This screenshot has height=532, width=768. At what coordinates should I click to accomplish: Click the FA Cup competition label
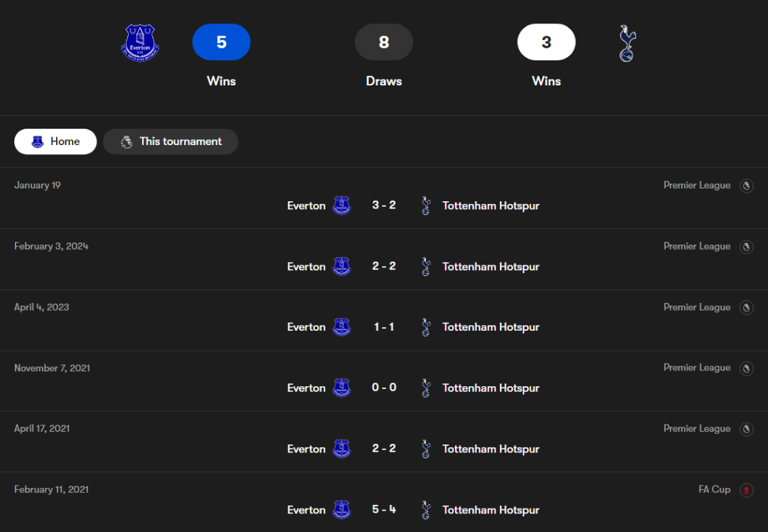pos(714,489)
